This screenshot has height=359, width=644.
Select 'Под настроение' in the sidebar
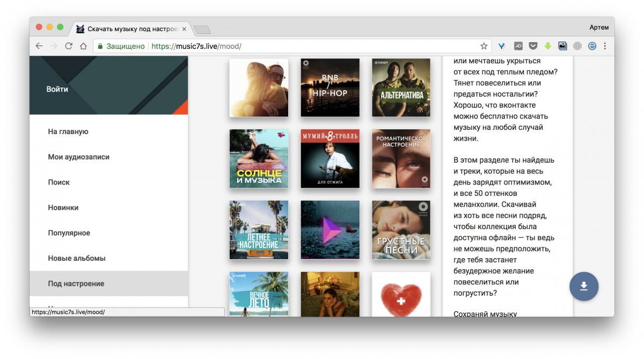pyautogui.click(x=108, y=283)
